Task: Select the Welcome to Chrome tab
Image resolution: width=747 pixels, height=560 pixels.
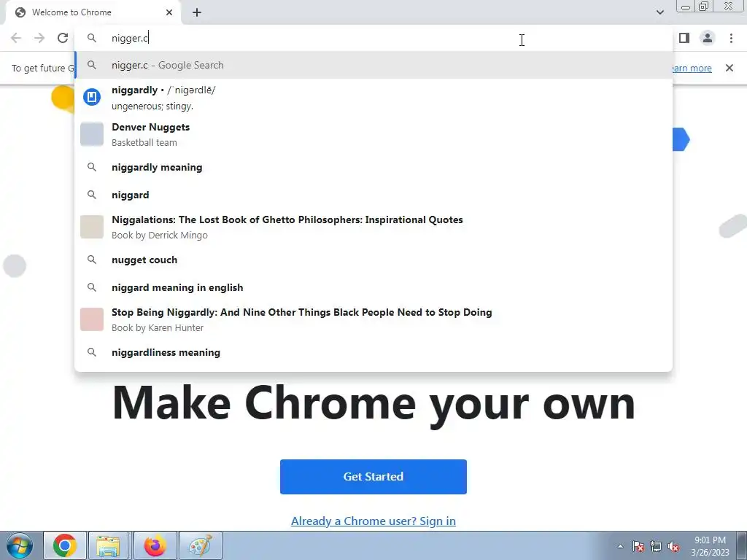Action: pos(93,12)
